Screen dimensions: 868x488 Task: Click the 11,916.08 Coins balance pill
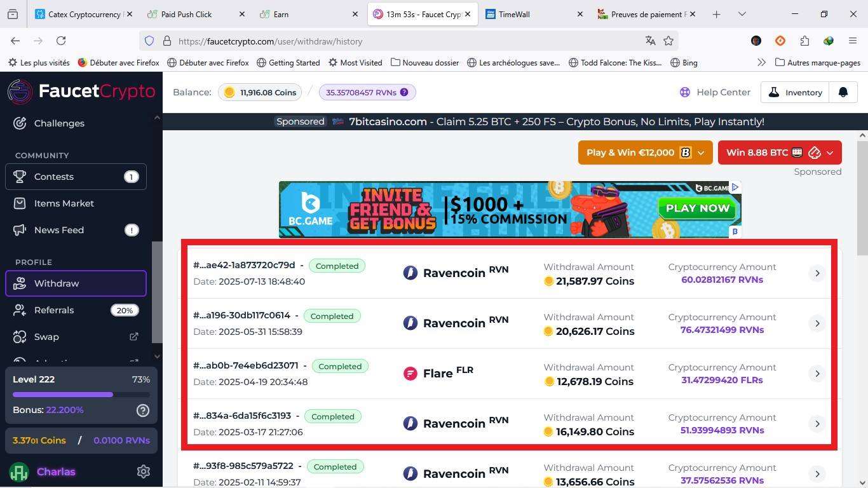(x=260, y=92)
